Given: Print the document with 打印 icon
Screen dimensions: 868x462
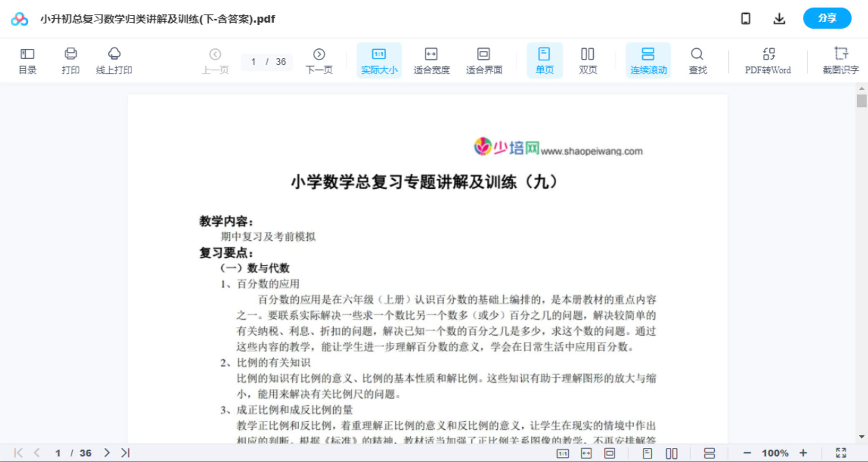Looking at the screenshot, I should 70,60.
